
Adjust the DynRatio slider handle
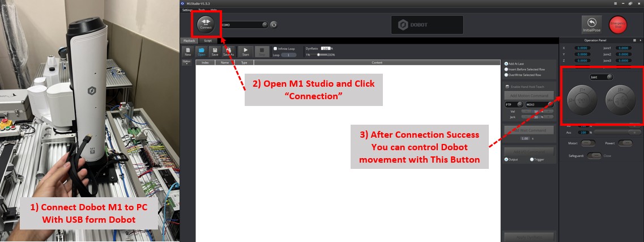pos(318,54)
